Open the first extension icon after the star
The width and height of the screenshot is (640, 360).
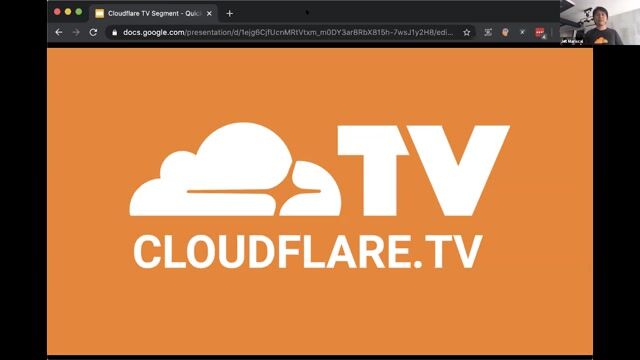click(x=488, y=32)
